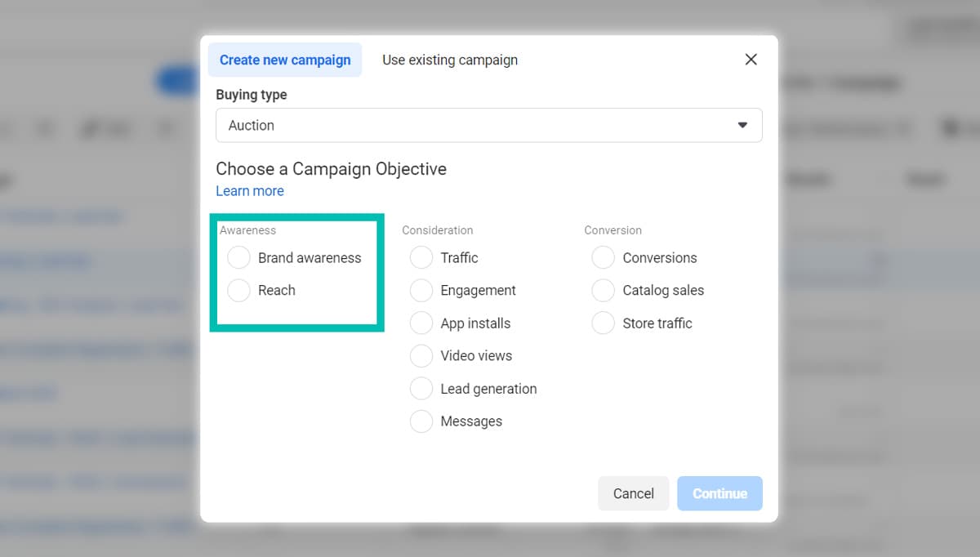Dismiss the campaign dialog with the X
Image resolution: width=980 pixels, height=557 pixels.
(751, 59)
